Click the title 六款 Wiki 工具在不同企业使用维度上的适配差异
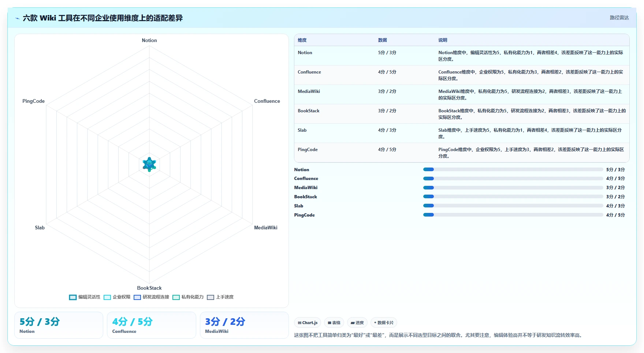The image size is (644, 353). pyautogui.click(x=103, y=18)
